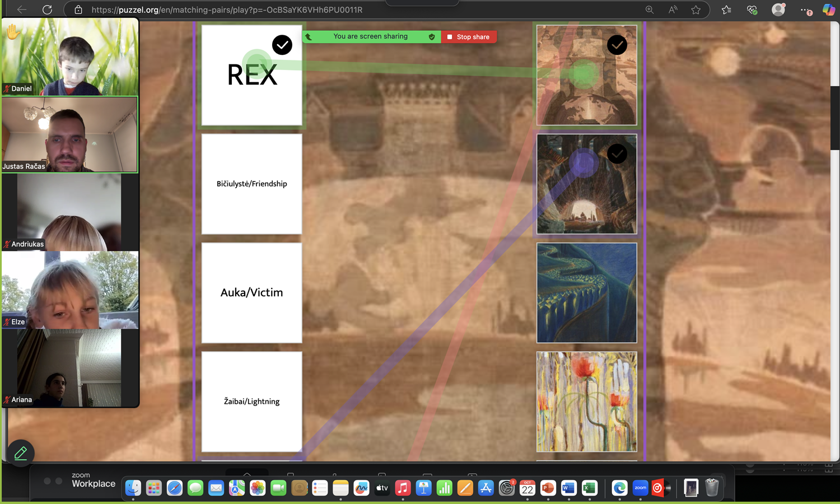Open Safari from the dock
Screen dimensions: 840x504
pyautogui.click(x=175, y=488)
